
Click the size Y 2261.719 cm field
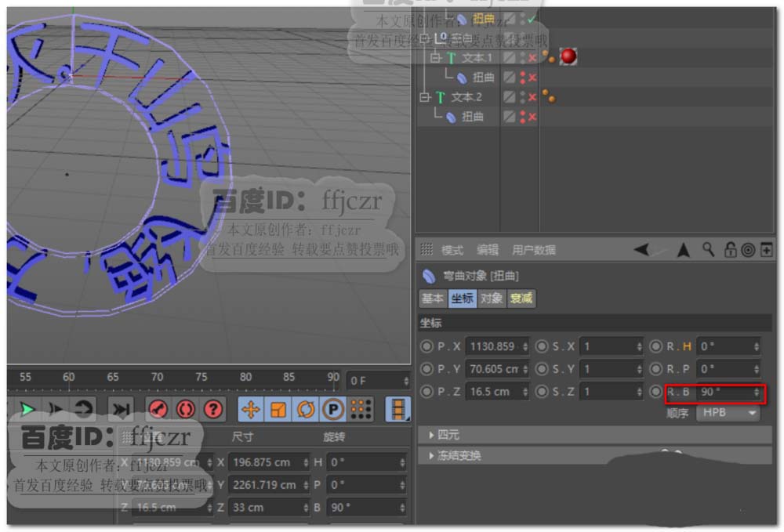[270, 484]
